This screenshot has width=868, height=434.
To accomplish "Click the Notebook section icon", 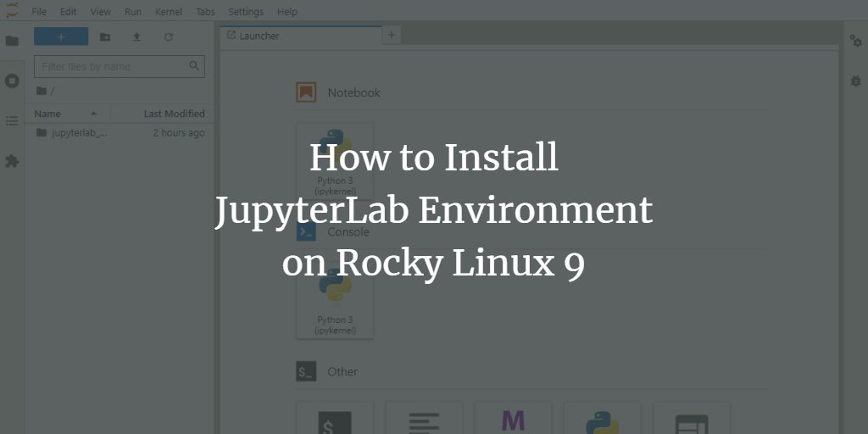I will pyautogui.click(x=305, y=92).
